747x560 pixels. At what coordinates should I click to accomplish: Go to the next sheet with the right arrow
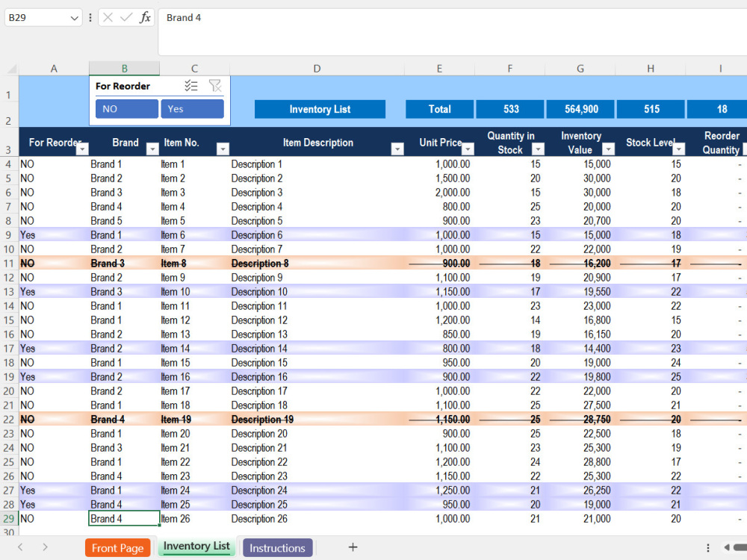[45, 547]
